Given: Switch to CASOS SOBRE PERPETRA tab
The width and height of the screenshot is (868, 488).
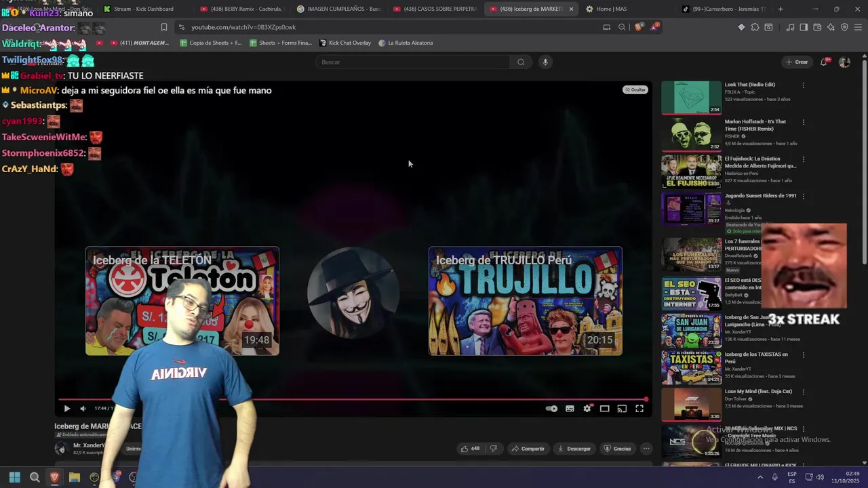Looking at the screenshot, I should [x=435, y=9].
